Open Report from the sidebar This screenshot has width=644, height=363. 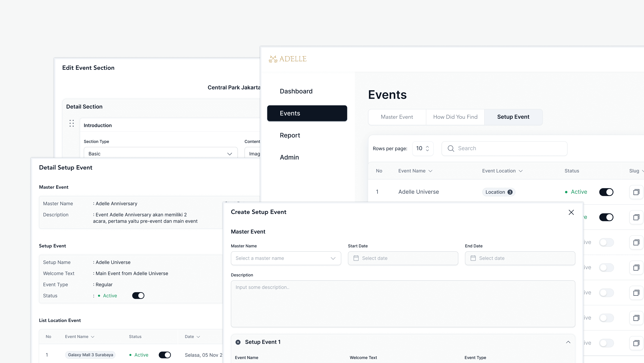coord(290,135)
